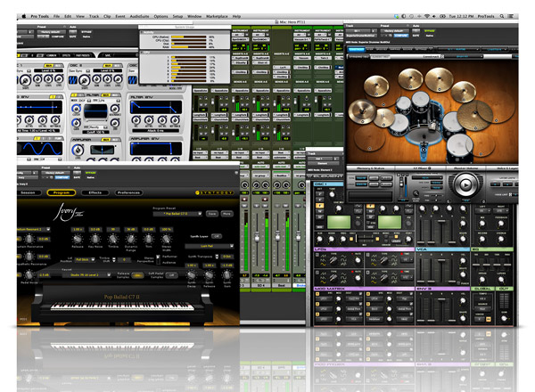This screenshot has width=535, height=392.
Task: Click the OSC B blue waveform selector
Action: pos(73,80)
